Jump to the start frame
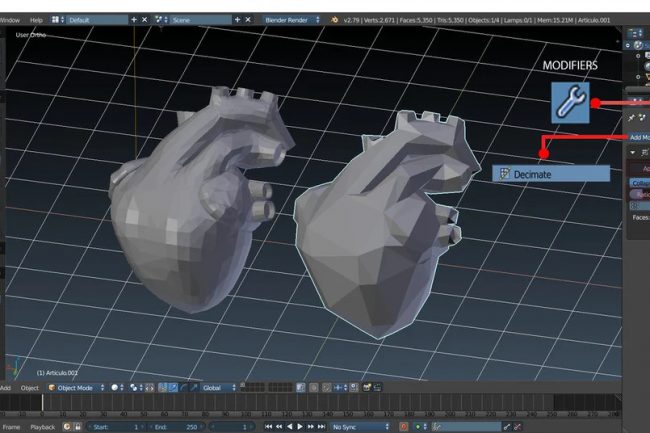The height and width of the screenshot is (433, 650). pyautogui.click(x=269, y=427)
